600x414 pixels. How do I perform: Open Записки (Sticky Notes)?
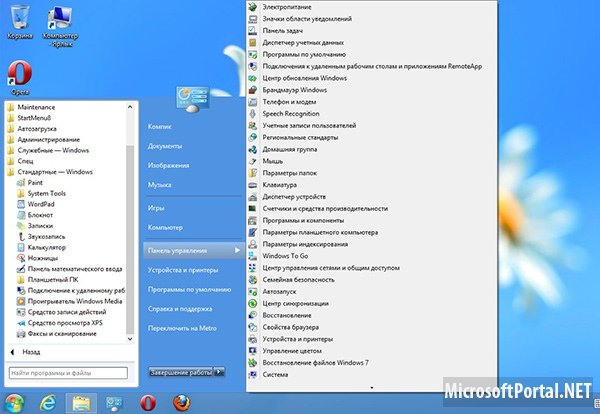point(35,226)
